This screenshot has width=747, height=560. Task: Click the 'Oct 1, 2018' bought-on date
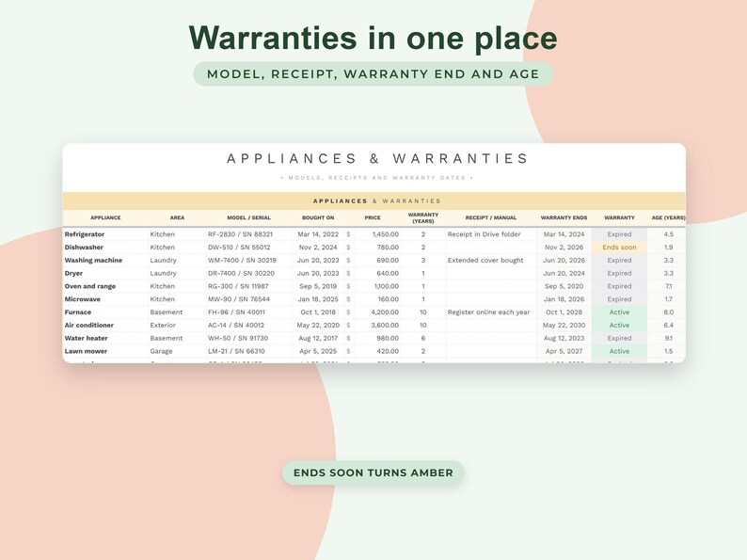point(318,312)
